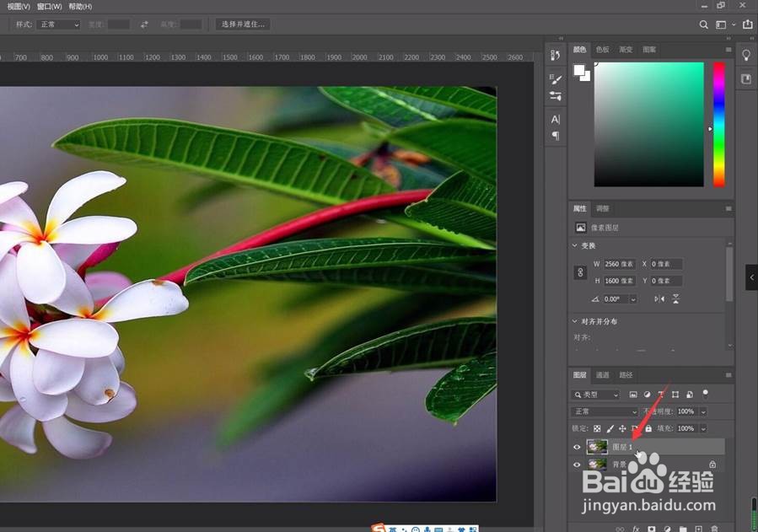Open the Libraries panel icon
Image resolution: width=758 pixels, height=532 pixels.
tap(746, 78)
